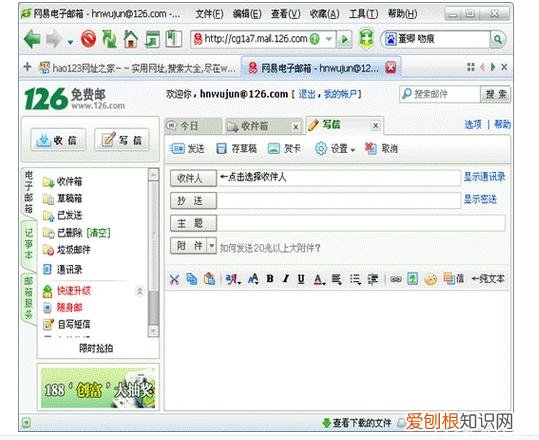Stop page loading with red stop icon

(x=88, y=39)
